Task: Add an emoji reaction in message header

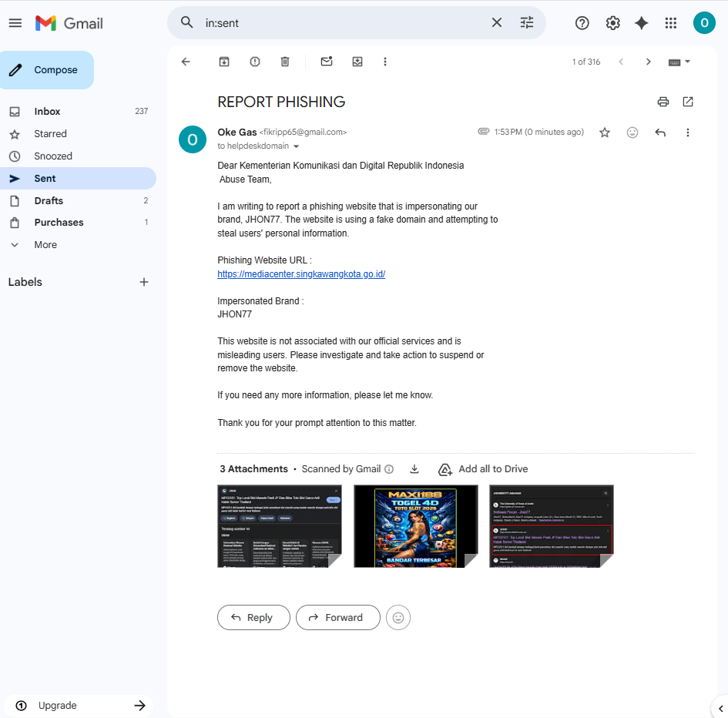Action: (x=632, y=133)
